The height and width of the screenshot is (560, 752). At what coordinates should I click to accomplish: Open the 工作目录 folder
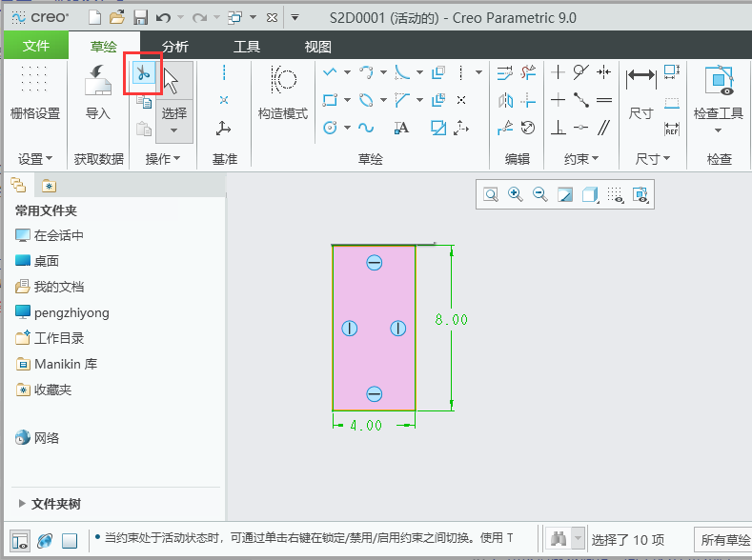50,338
